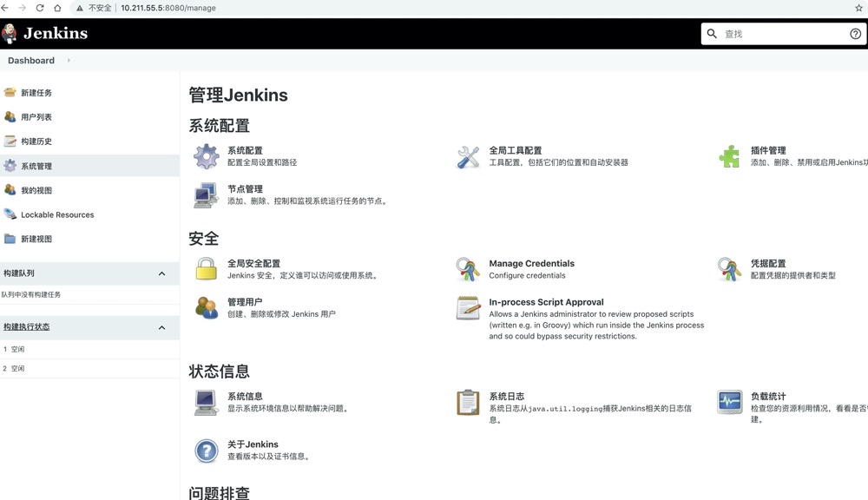The height and width of the screenshot is (500, 868).
Task: Click the search help question icon
Action: point(855,34)
